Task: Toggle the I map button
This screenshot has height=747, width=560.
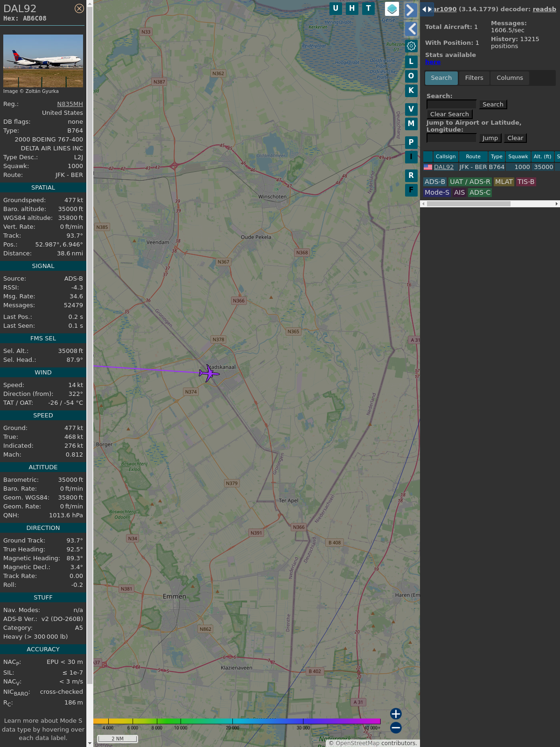Action: pyautogui.click(x=411, y=157)
